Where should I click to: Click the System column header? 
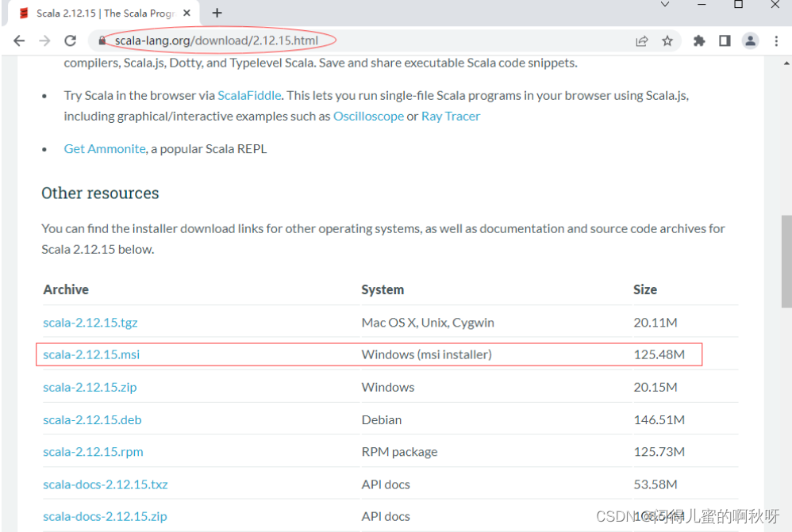click(383, 289)
